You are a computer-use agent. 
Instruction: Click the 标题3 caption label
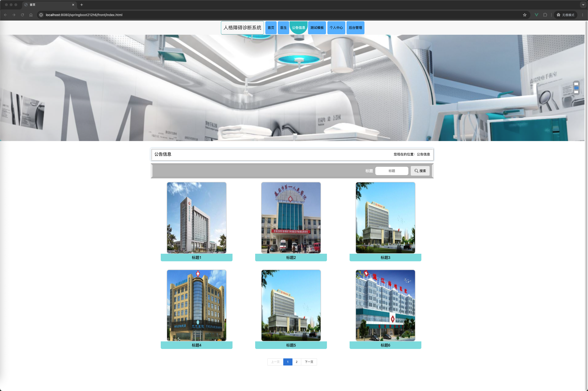tap(385, 258)
